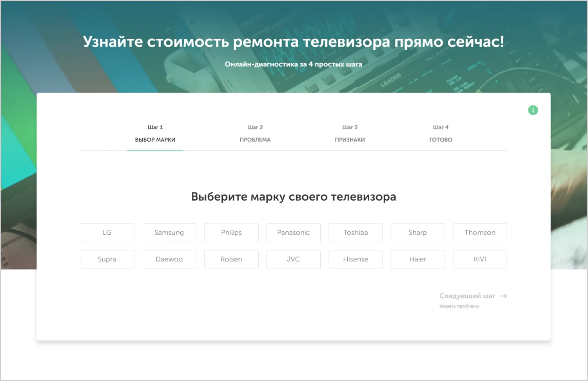The height and width of the screenshot is (381, 588).
Task: Choose the Haier brand button
Action: (x=417, y=259)
